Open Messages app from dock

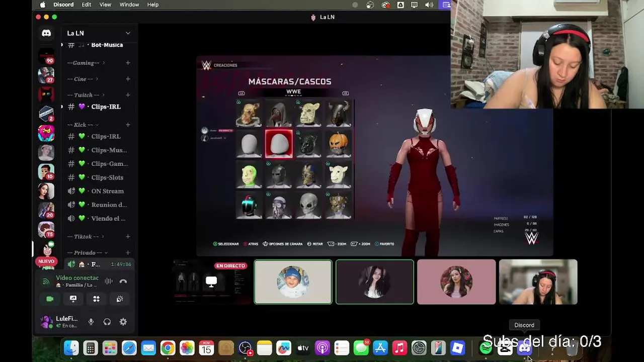coord(361,348)
